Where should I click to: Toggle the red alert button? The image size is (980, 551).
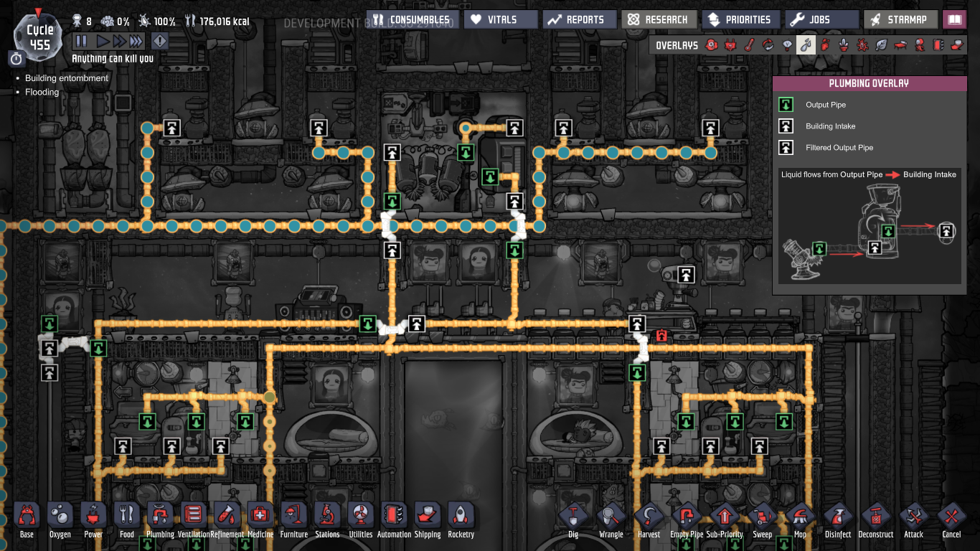pyautogui.click(x=159, y=42)
